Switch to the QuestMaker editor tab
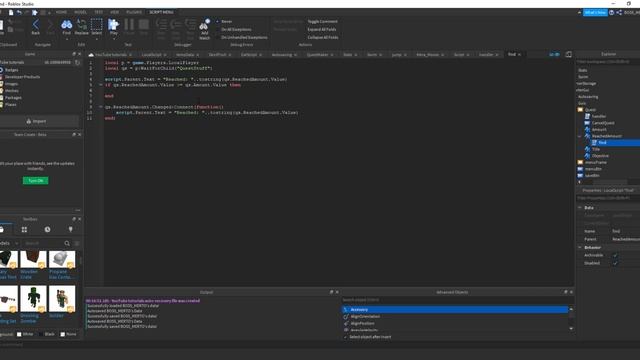 (x=318, y=54)
